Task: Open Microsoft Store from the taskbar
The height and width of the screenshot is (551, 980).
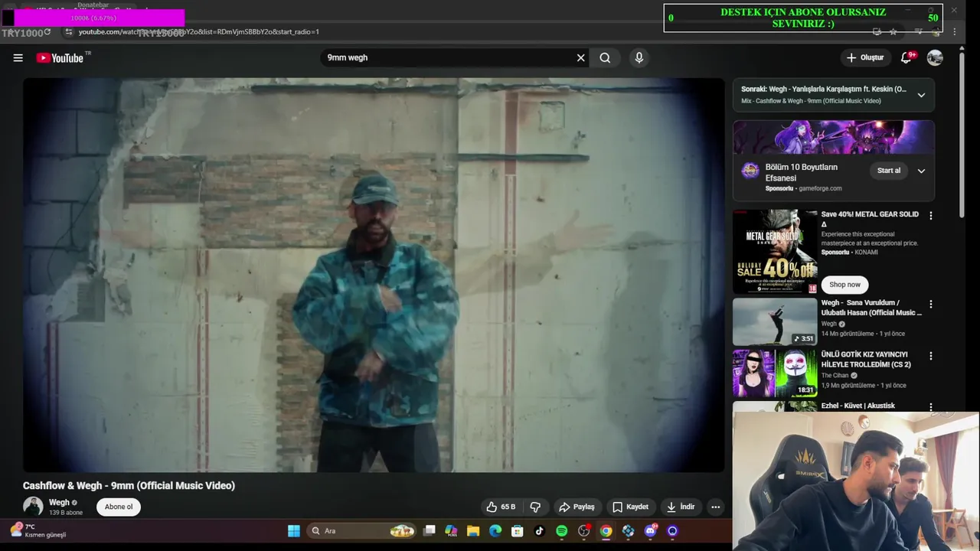Action: click(518, 531)
